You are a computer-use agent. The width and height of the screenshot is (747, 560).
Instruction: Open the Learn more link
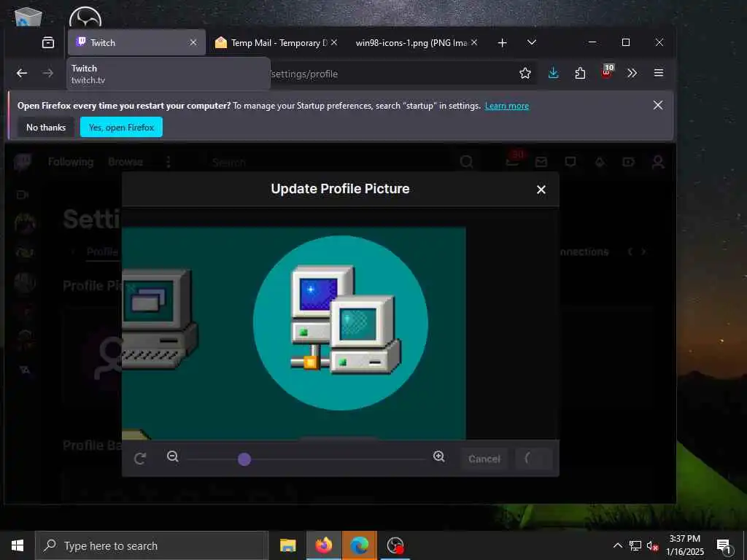(x=506, y=106)
